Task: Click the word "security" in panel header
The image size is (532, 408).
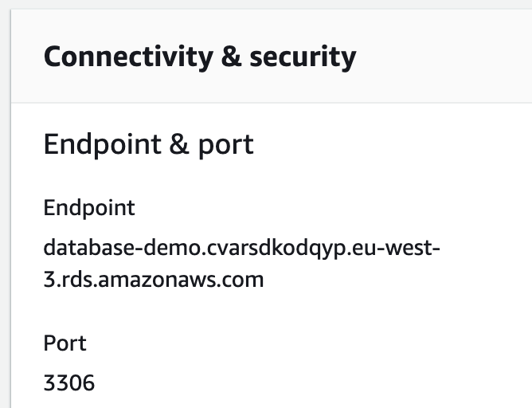Action: click(x=302, y=57)
